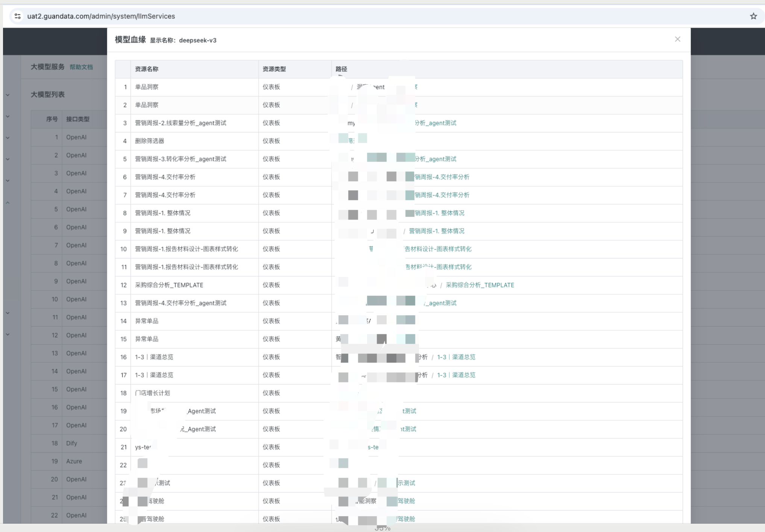This screenshot has height=532, width=765.
Task: Click 门店增长计划 resource name in row 18
Action: [152, 393]
